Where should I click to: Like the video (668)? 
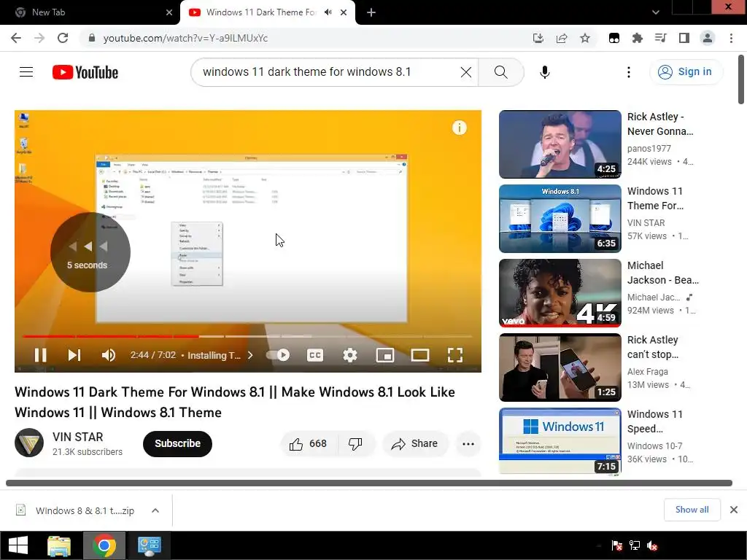pos(309,444)
